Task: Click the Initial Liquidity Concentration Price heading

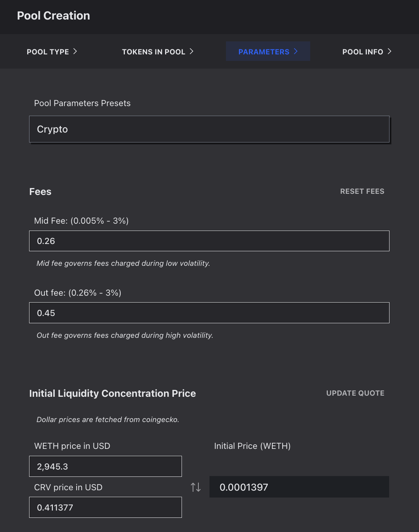Action: (113, 393)
